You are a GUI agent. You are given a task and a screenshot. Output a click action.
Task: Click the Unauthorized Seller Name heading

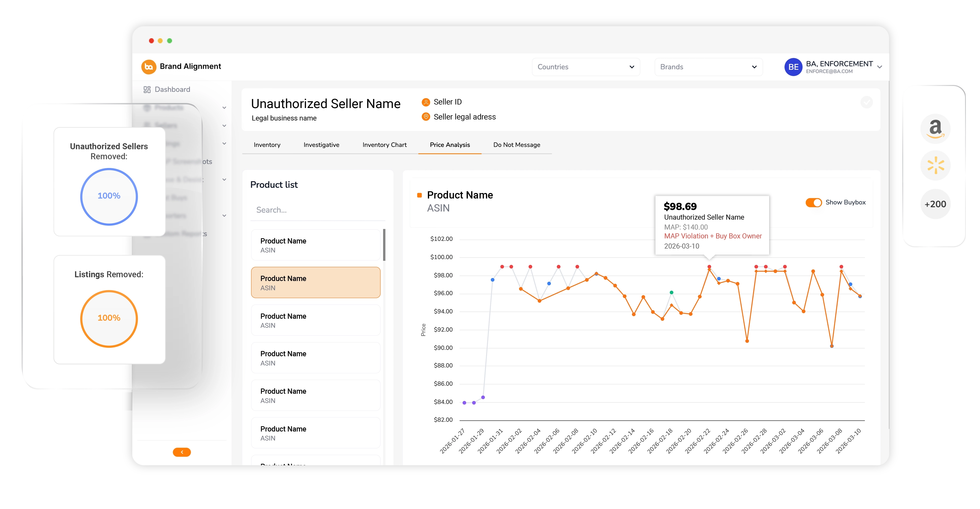point(326,103)
